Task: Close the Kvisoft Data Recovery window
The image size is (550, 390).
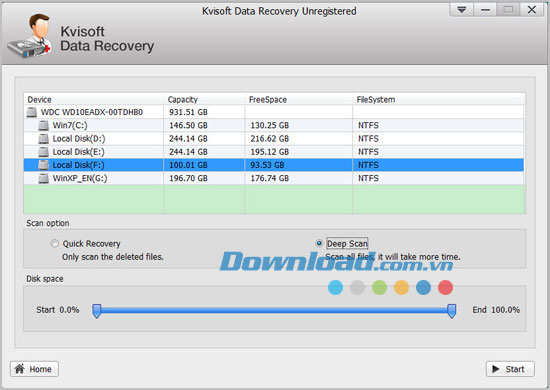Action: pyautogui.click(x=532, y=9)
